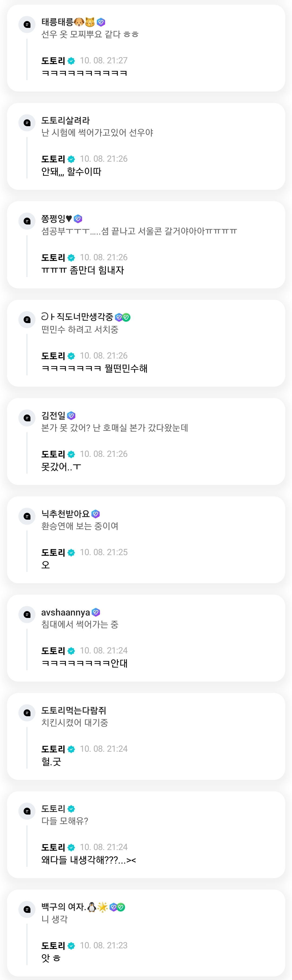
Task: Click green badge next to 백구의 여자.
Action: (x=121, y=907)
